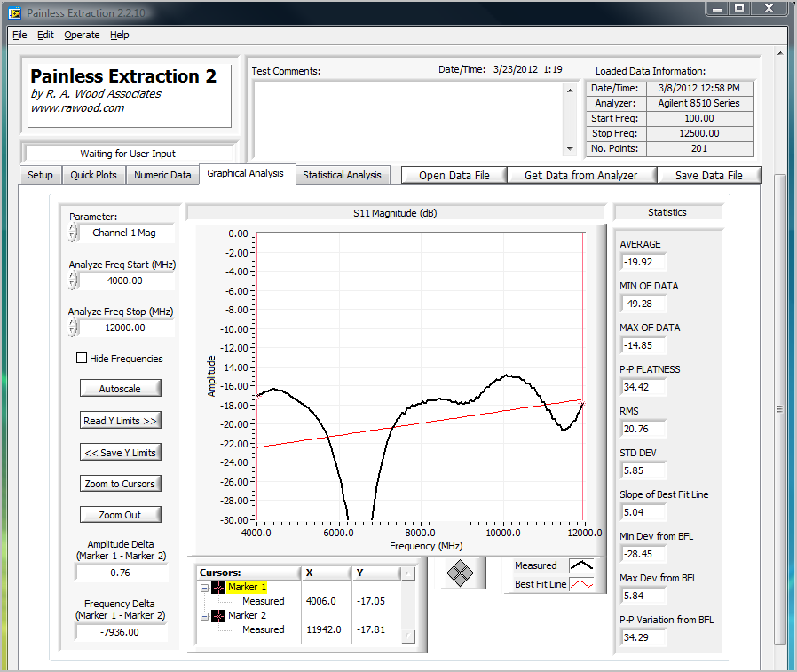The width and height of the screenshot is (797, 672).
Task: Click the cursor mover diamond pad
Action: coord(460,573)
